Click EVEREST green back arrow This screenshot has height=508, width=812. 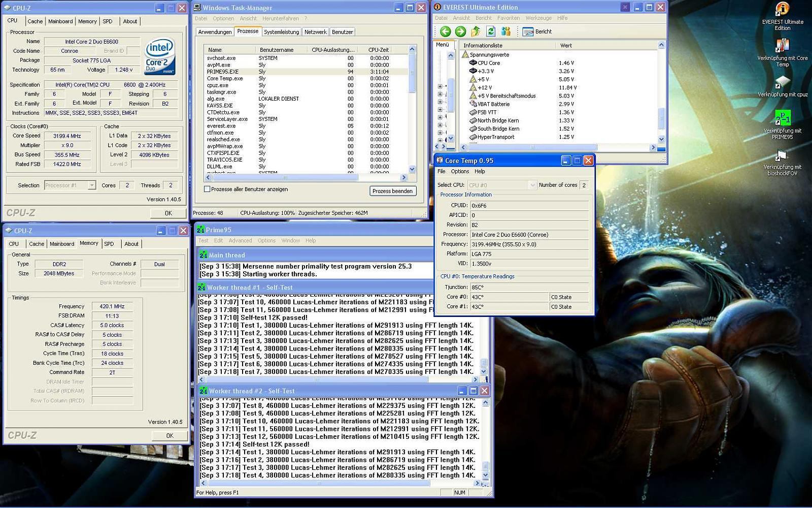click(x=445, y=31)
